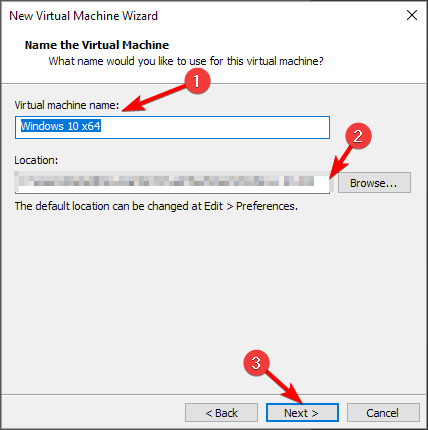
Task: Click red arrow pointing at Next button
Action: (x=285, y=387)
